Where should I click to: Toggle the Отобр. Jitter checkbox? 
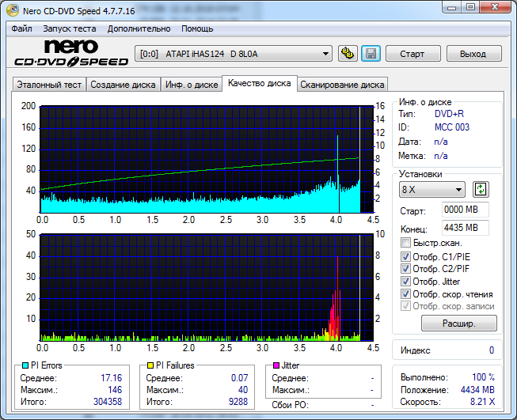406,282
